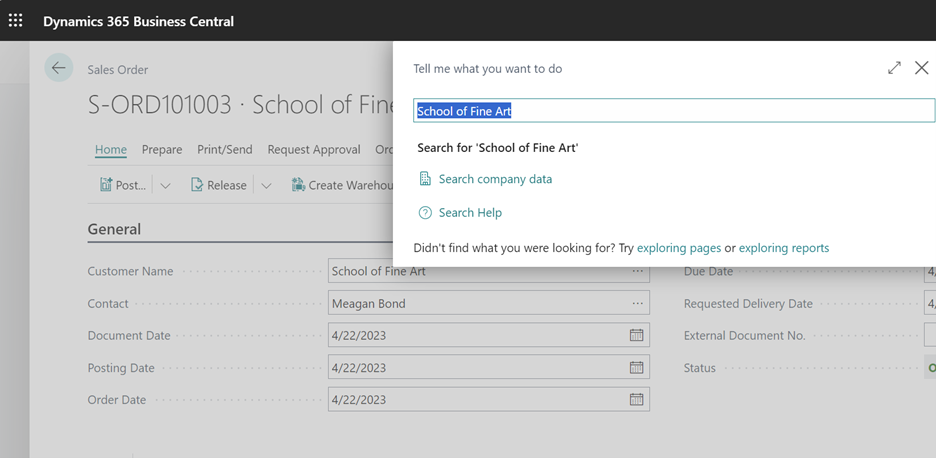The height and width of the screenshot is (458, 936).
Task: Click the Post... button
Action: pos(123,185)
